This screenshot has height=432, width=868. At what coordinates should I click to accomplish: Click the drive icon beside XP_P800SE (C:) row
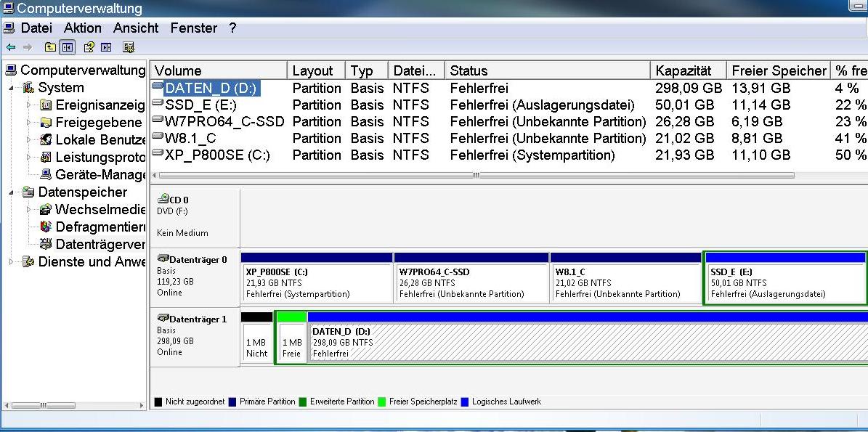158,152
